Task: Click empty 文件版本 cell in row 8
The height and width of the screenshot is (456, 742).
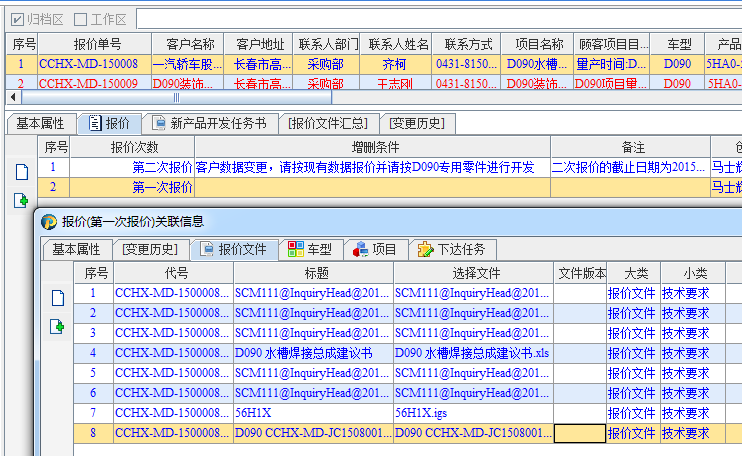Action: pyautogui.click(x=580, y=433)
